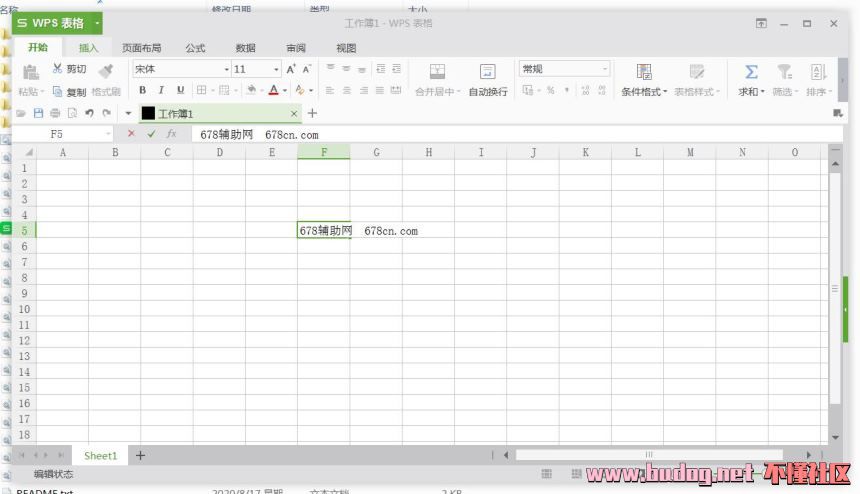Click the Cut (剪切) scissors icon
The image size is (860, 494).
57,70
